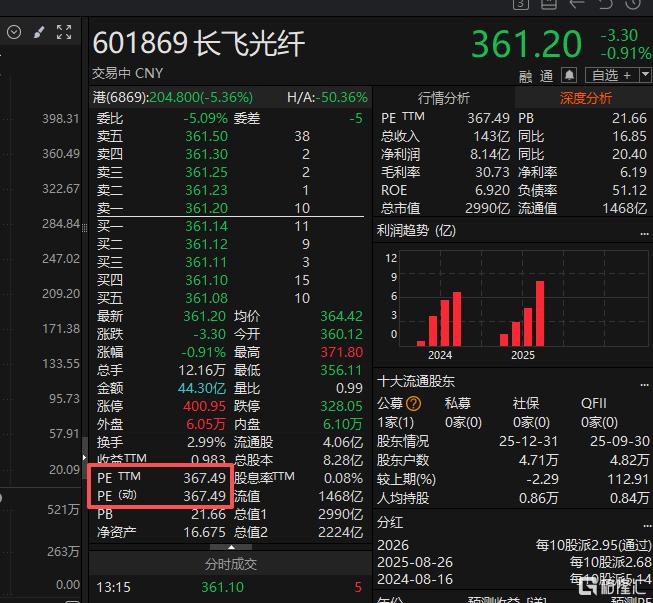Select the 卖四 price 361.30

(x=207, y=154)
